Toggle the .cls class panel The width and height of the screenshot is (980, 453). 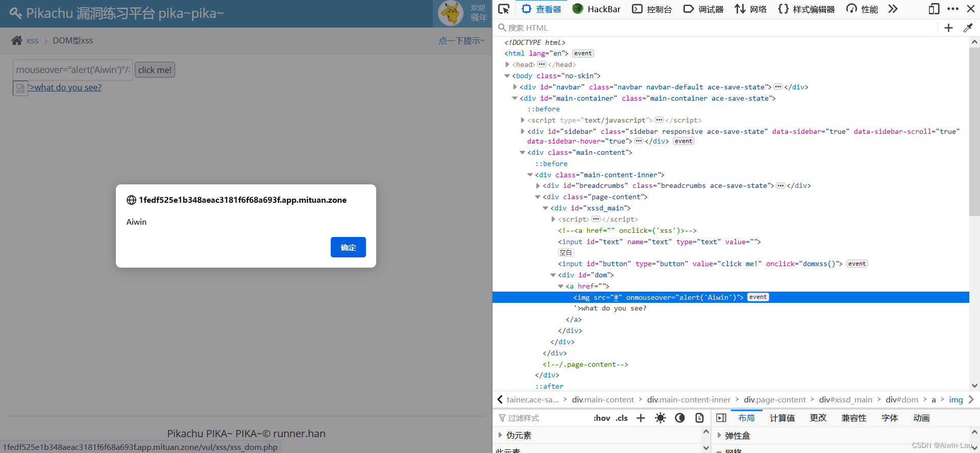[622, 418]
